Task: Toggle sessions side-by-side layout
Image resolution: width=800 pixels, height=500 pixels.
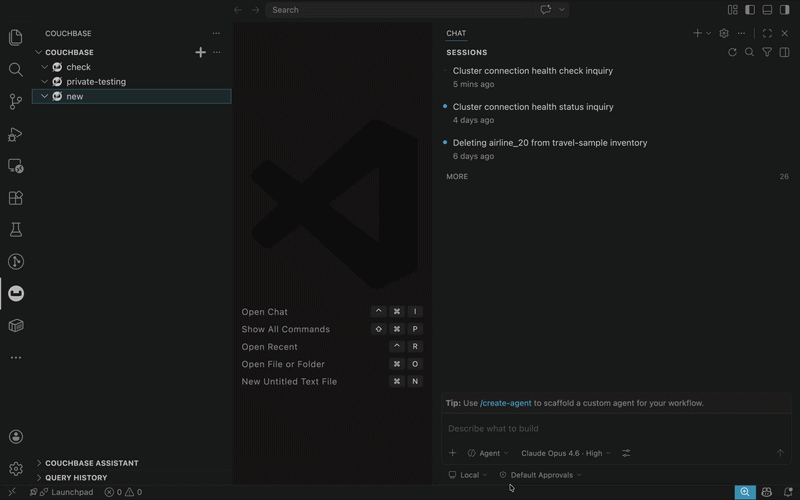Action: 785,52
